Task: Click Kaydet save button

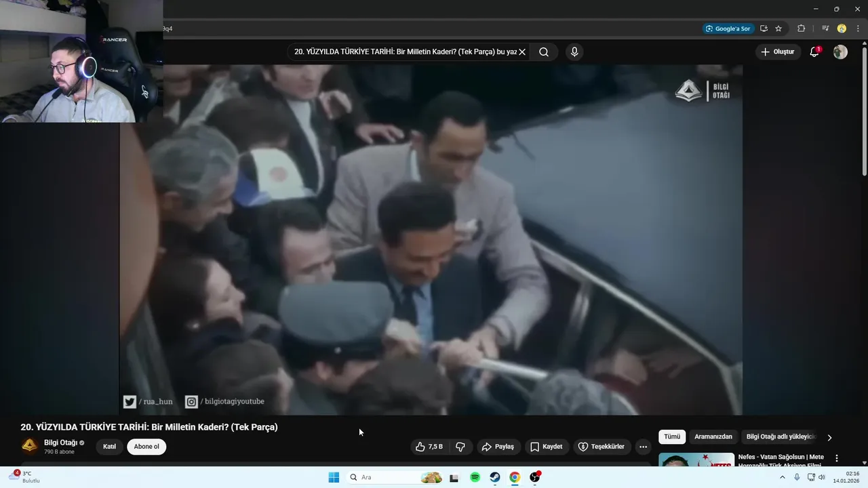Action: (x=547, y=447)
